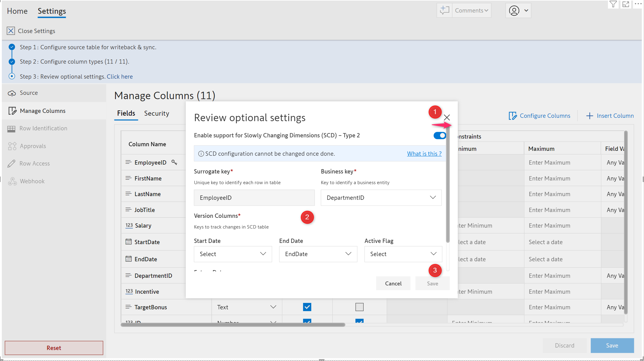
Task: Open the user account profile icon
Action: point(514,10)
